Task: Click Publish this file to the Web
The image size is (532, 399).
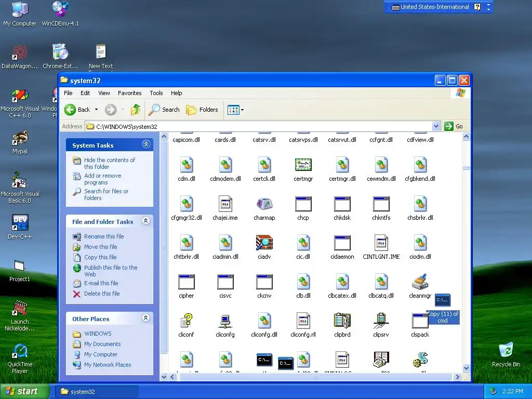Action: (x=111, y=271)
